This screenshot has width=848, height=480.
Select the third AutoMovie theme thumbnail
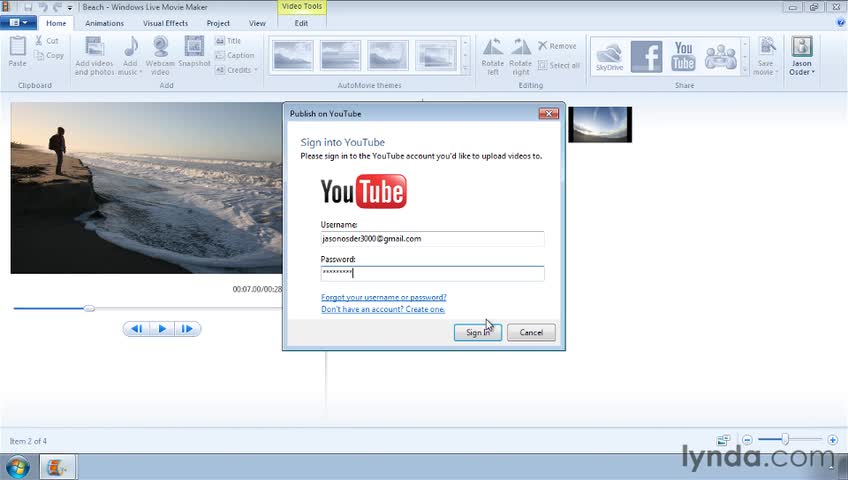pyautogui.click(x=388, y=55)
